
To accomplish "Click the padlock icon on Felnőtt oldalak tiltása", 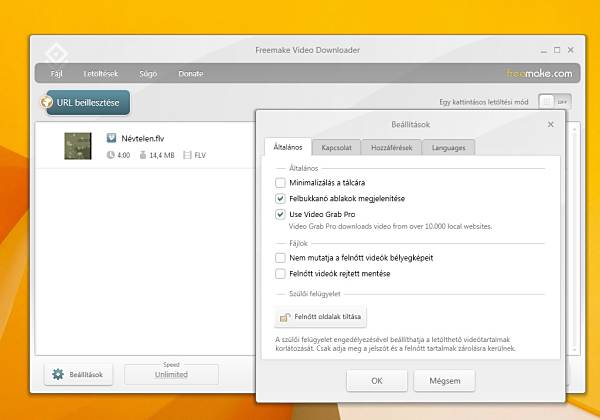I will [285, 318].
